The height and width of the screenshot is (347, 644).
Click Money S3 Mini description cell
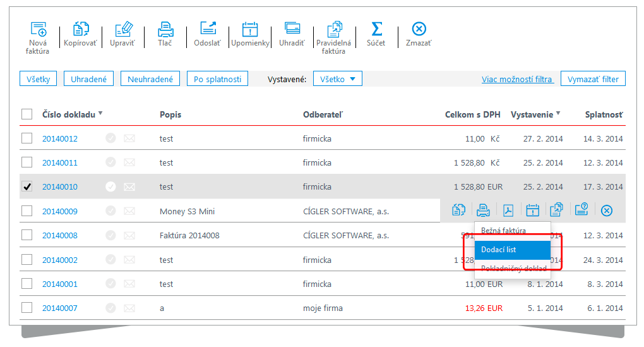[188, 211]
